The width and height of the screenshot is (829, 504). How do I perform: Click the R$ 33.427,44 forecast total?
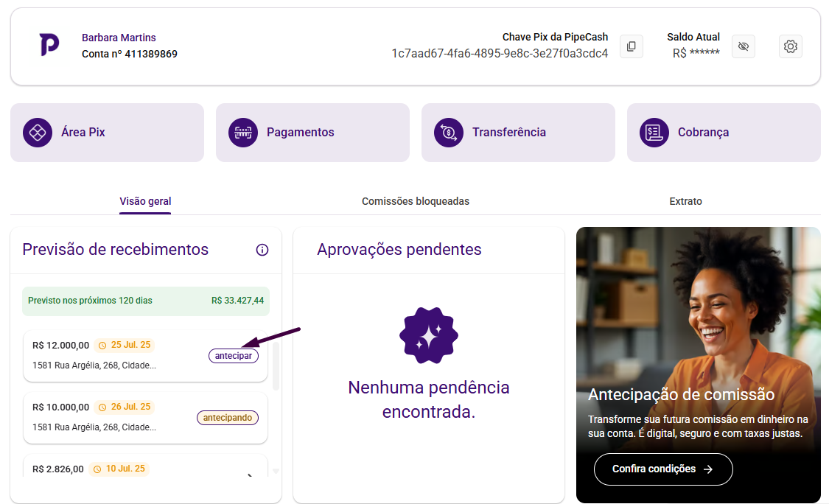point(237,301)
